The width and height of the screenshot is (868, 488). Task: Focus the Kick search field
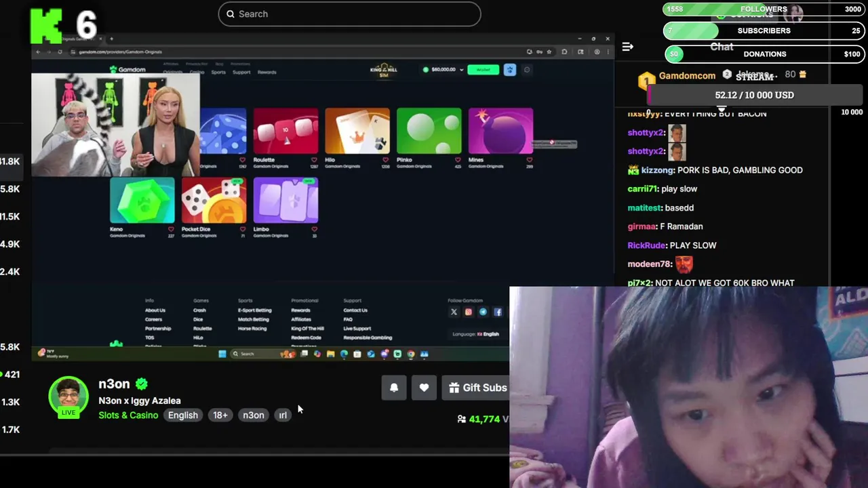tap(349, 14)
